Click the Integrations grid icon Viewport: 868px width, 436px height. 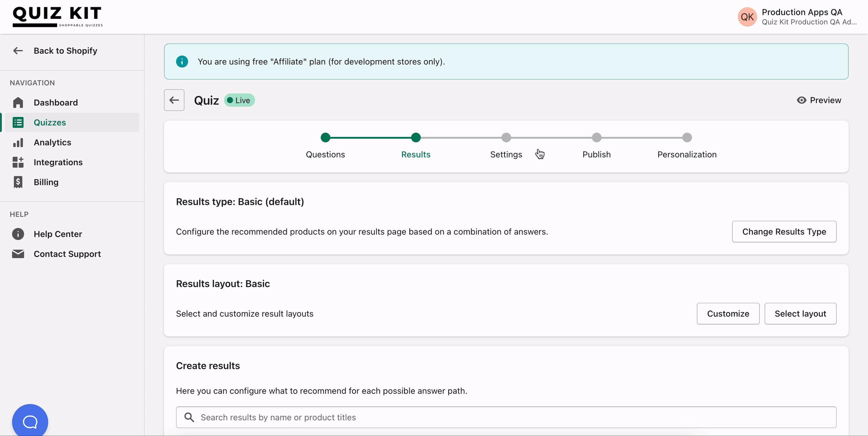[x=18, y=162]
